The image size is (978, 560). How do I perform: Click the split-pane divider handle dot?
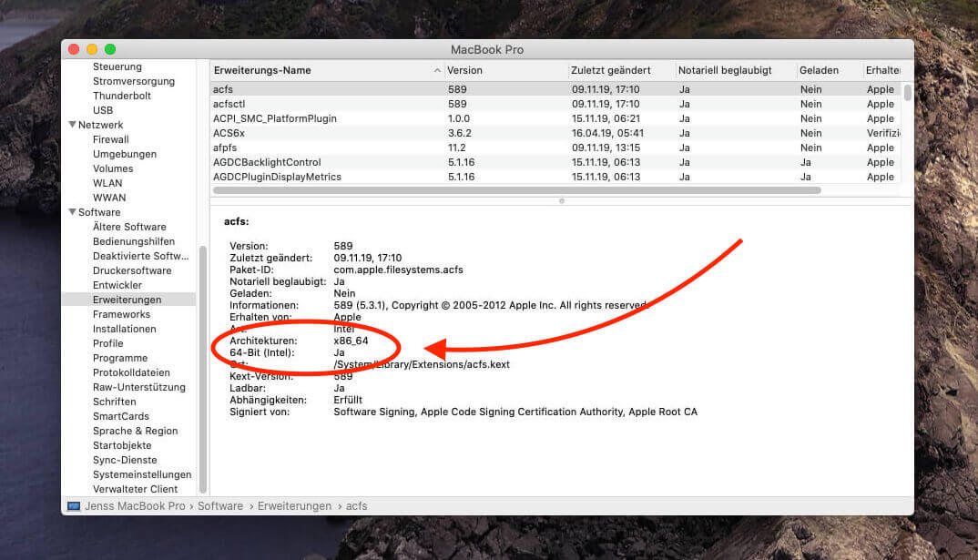(x=562, y=201)
